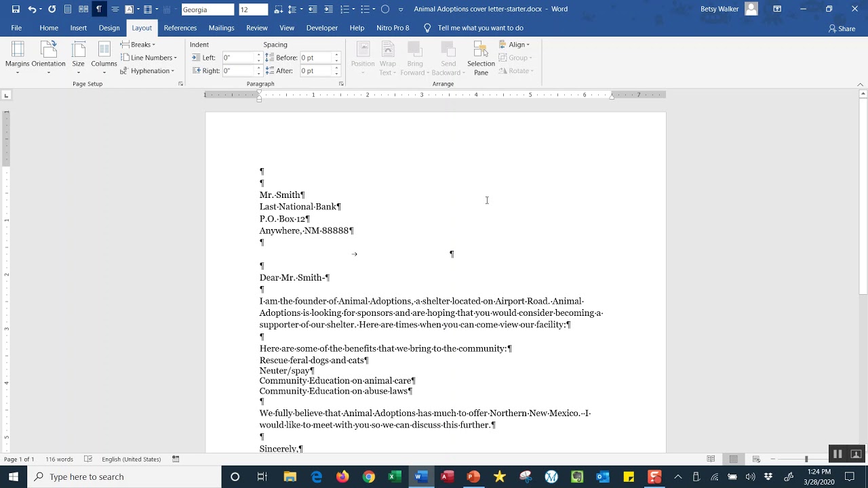Click the bullets list icon
Screen dimensions: 868x488
(x=365, y=9)
